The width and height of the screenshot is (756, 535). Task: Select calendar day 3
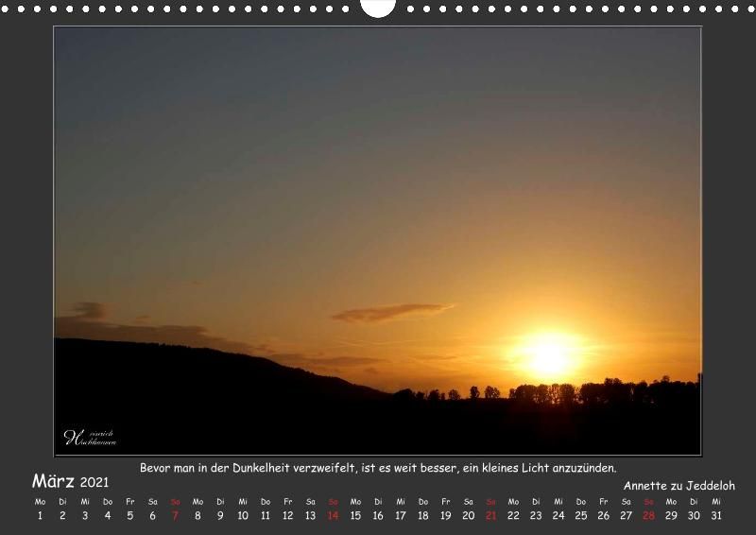click(85, 516)
